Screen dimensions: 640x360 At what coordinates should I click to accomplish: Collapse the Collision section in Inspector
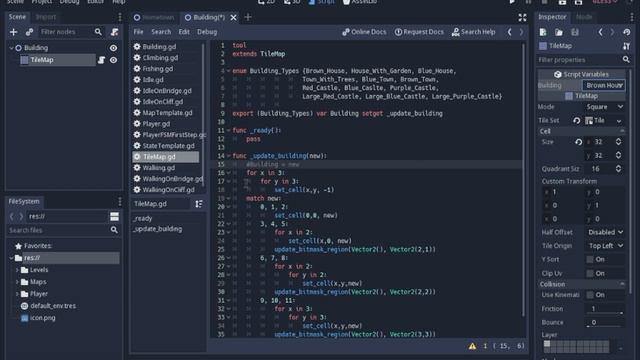click(581, 284)
